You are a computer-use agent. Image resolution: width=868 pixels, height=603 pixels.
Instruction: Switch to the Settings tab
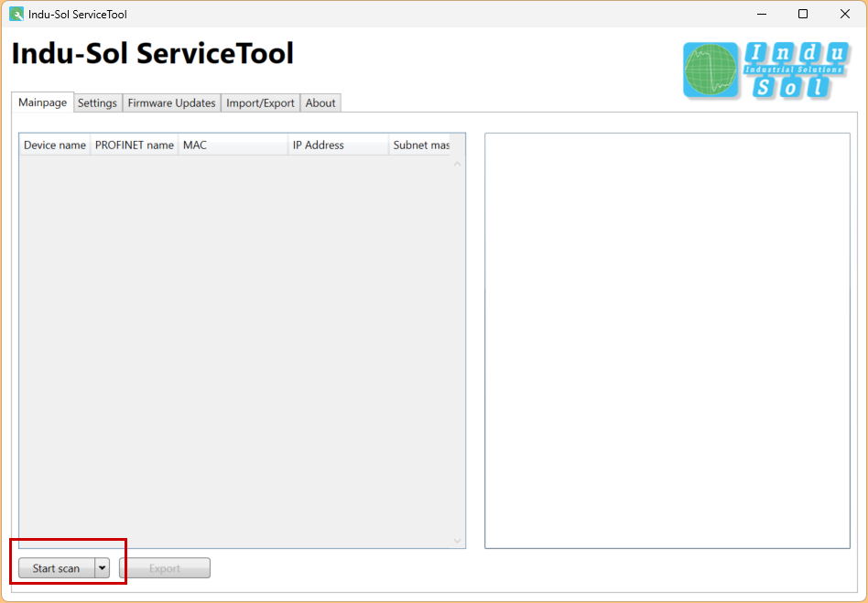pos(97,102)
